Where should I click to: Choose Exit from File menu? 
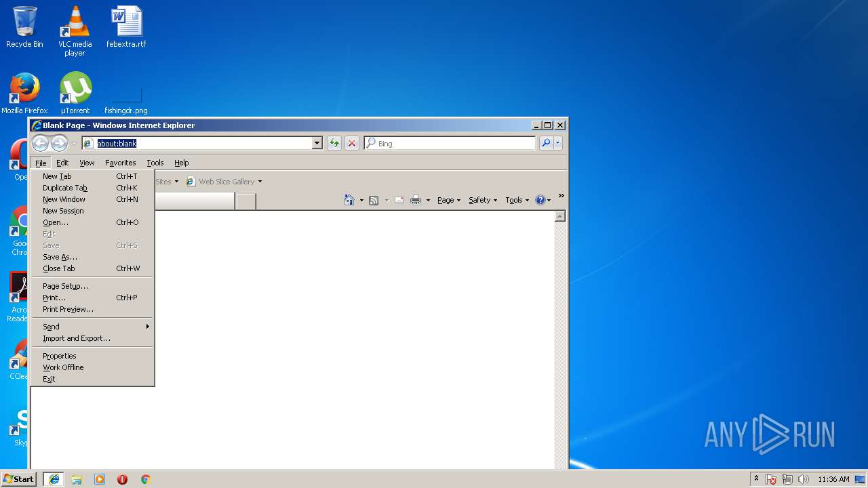coord(92,379)
